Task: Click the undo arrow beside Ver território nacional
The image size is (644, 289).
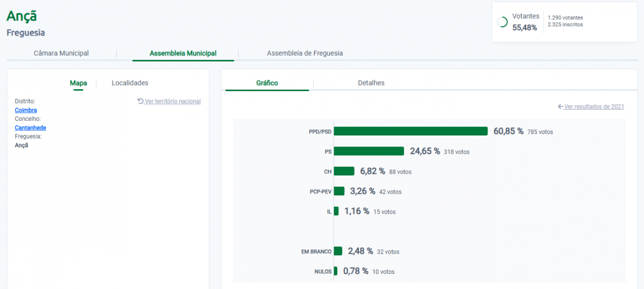Action: [140, 101]
